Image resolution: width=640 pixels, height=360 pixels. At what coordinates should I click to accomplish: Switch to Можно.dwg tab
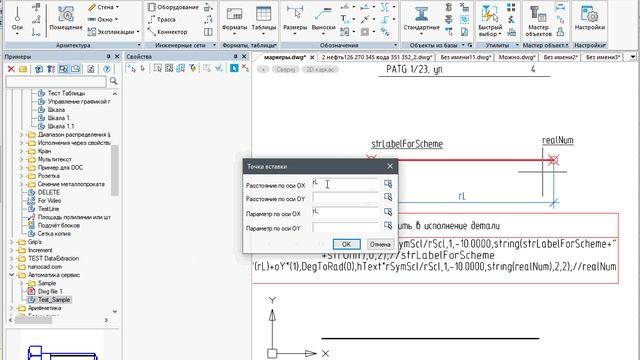(517, 57)
